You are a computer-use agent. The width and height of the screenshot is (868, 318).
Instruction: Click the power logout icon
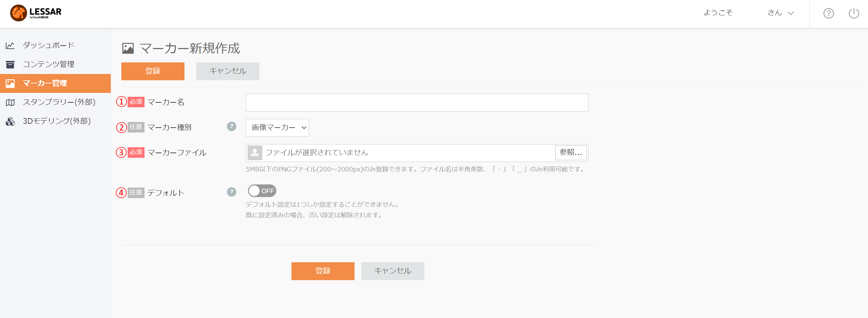854,13
